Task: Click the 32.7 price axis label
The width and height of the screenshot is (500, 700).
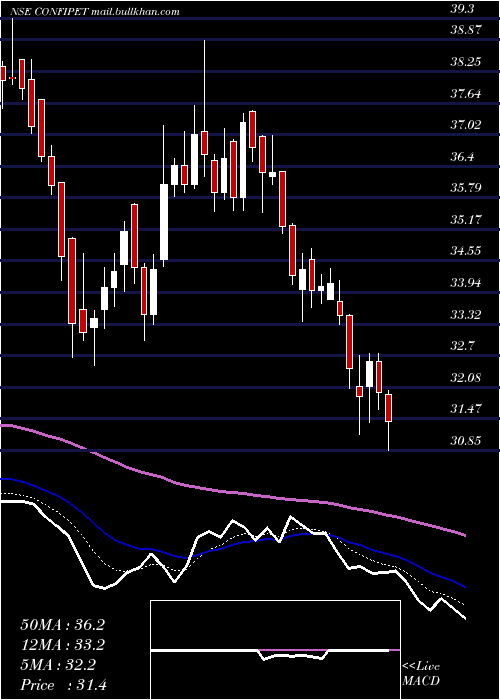Action: 464,346
